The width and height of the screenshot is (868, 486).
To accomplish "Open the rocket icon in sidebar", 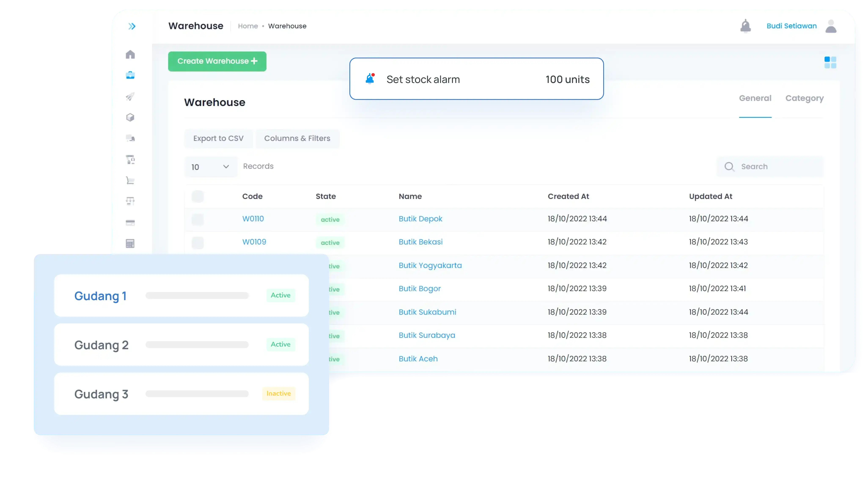I will click(130, 97).
